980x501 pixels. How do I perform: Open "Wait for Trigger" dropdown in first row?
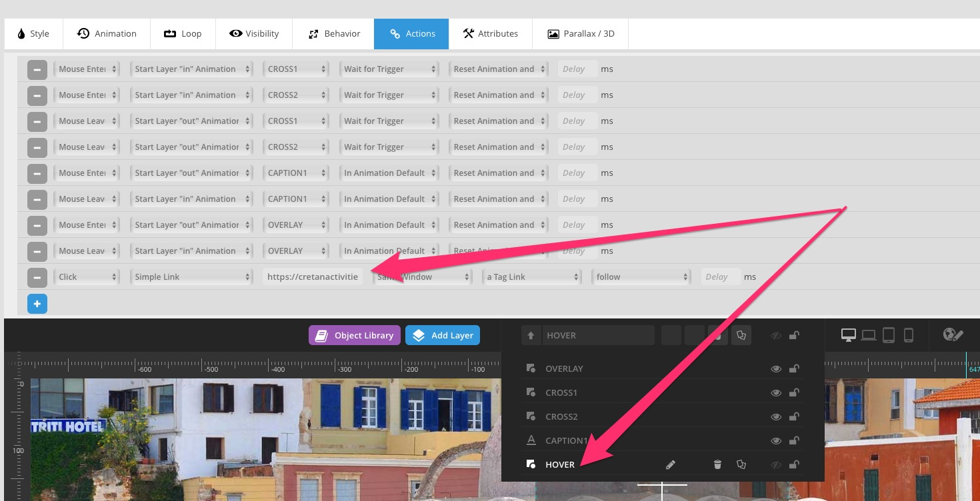[389, 69]
